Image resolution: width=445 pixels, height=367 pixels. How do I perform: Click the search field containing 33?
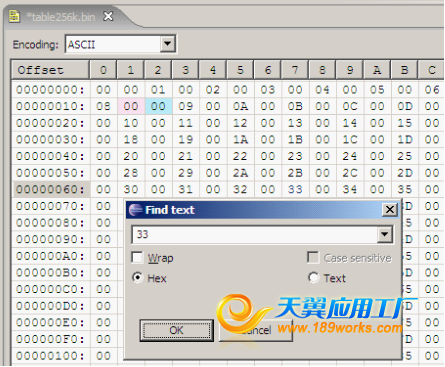255,235
